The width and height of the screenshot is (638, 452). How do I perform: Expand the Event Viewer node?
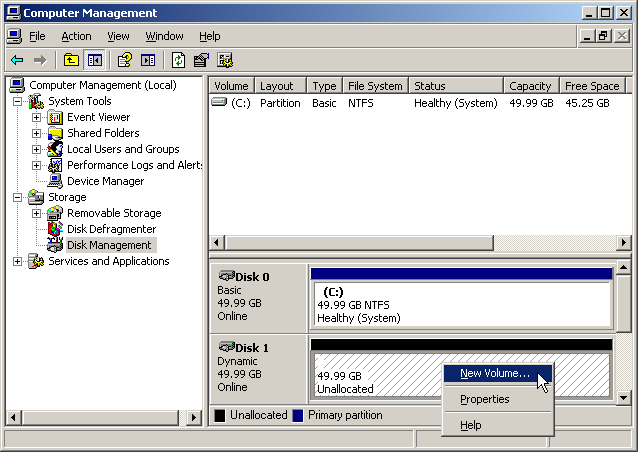coord(37,117)
